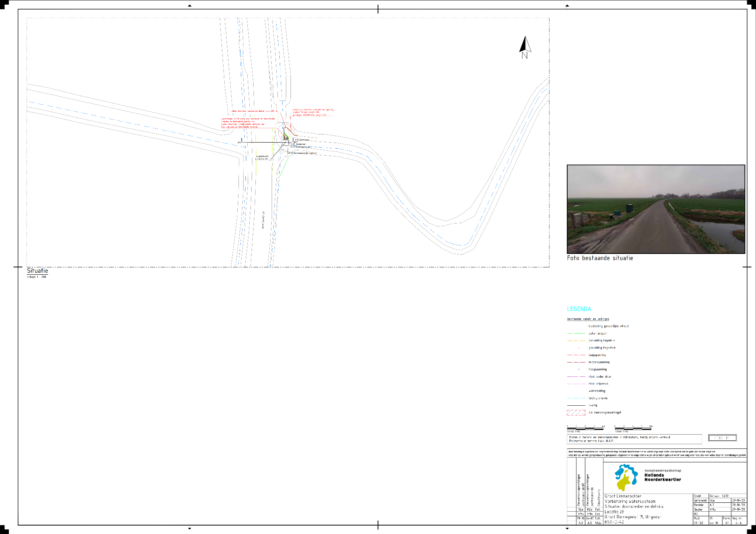This screenshot has width=756, height=534.
Task: Select the 'hoogspanning' legend label
Action: point(597,369)
